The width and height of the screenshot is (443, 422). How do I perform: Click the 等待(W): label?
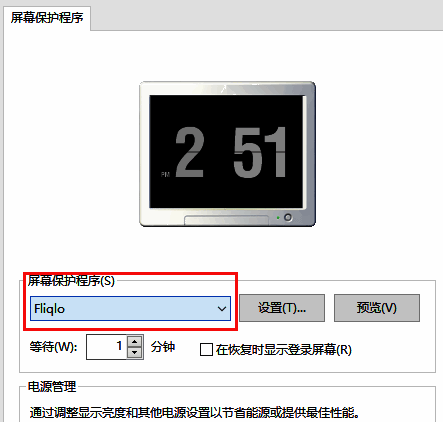[53, 347]
